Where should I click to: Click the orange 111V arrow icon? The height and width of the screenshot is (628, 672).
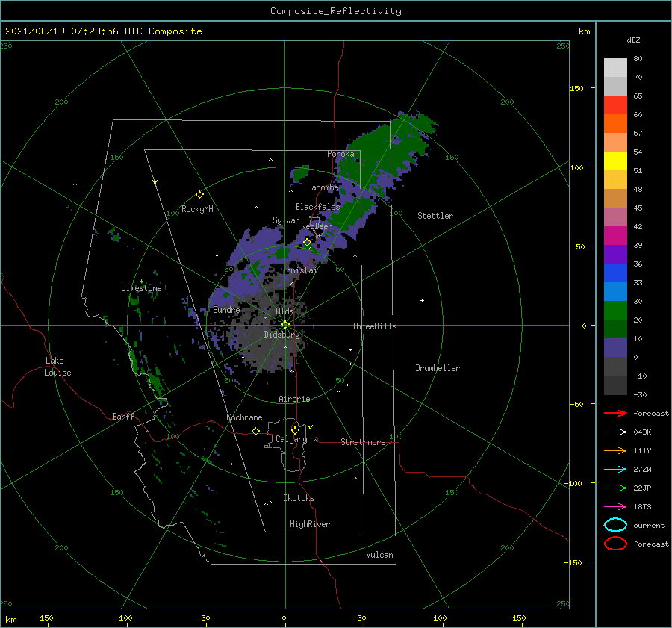615,450
